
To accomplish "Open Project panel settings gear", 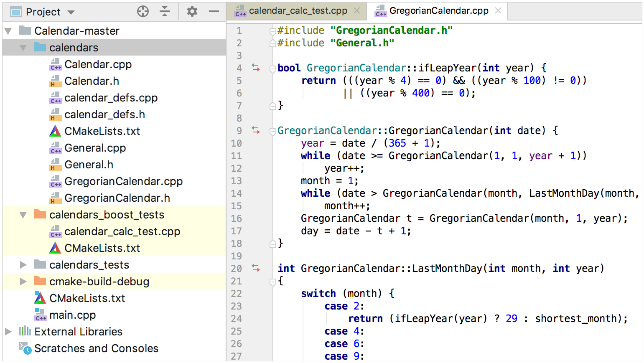I will click(192, 12).
